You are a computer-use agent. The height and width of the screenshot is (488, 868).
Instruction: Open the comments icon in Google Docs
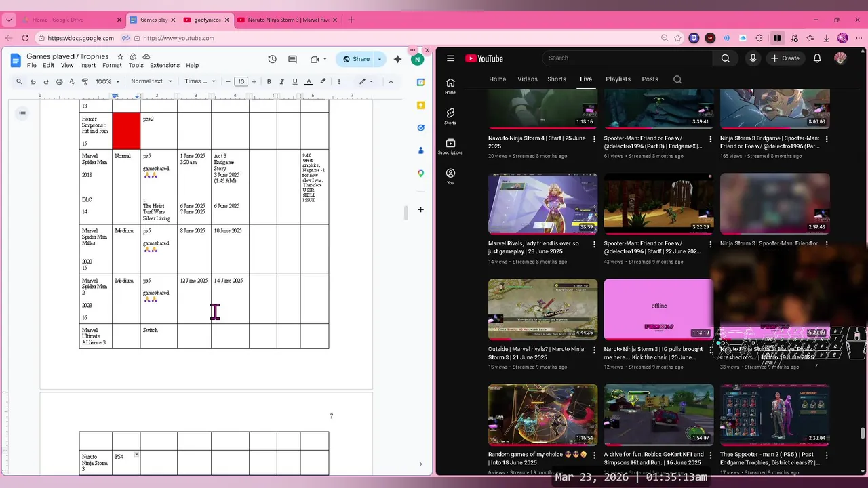pyautogui.click(x=292, y=59)
